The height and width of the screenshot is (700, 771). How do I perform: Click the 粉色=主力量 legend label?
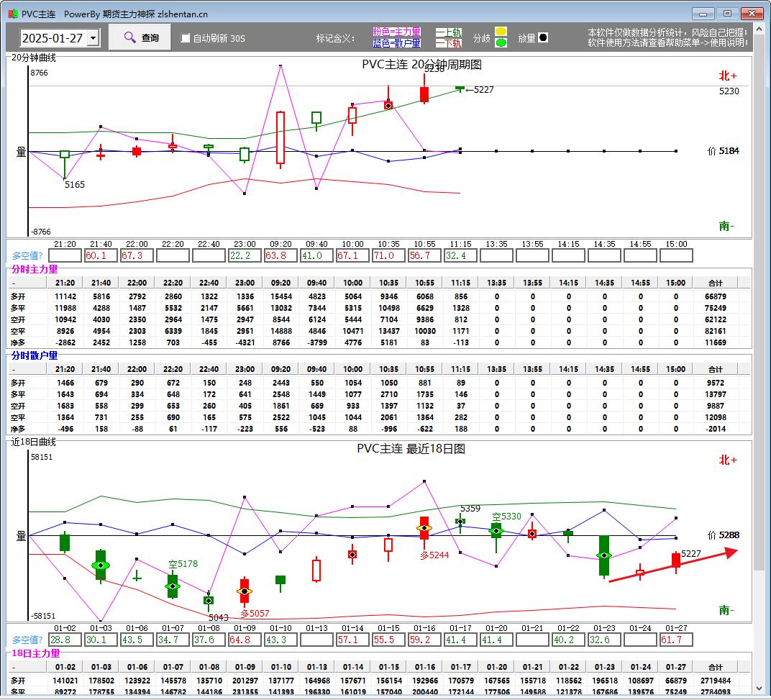pyautogui.click(x=396, y=32)
